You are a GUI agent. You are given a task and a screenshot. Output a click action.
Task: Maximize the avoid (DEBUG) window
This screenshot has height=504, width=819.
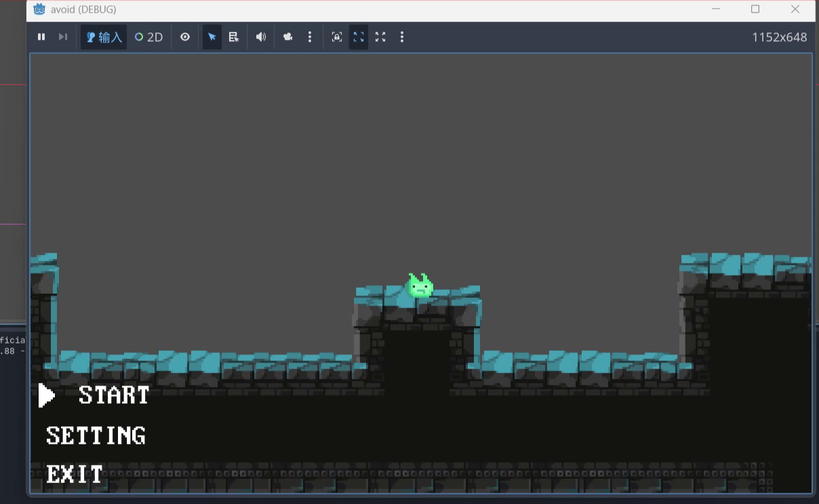(755, 9)
